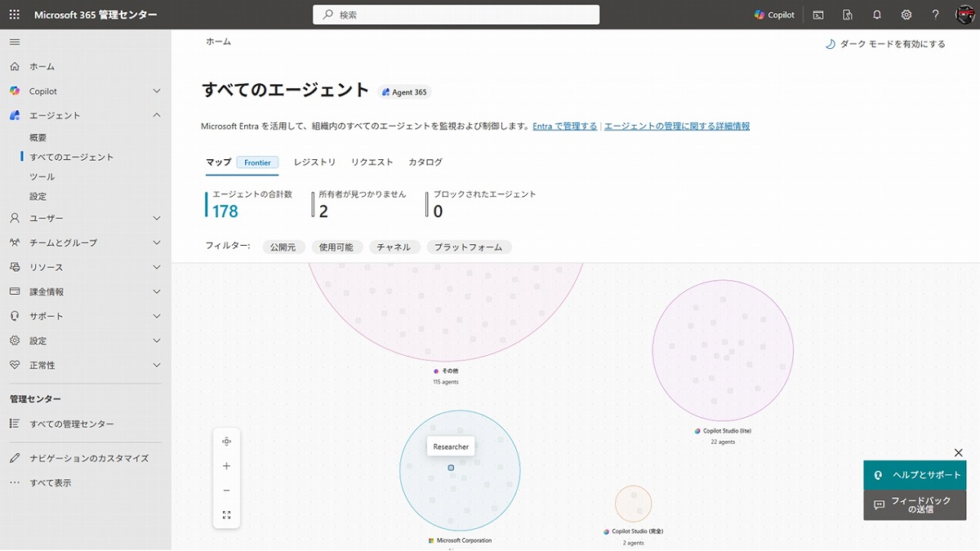Zoom out on the agent map
The width and height of the screenshot is (980, 551).
coord(226,491)
